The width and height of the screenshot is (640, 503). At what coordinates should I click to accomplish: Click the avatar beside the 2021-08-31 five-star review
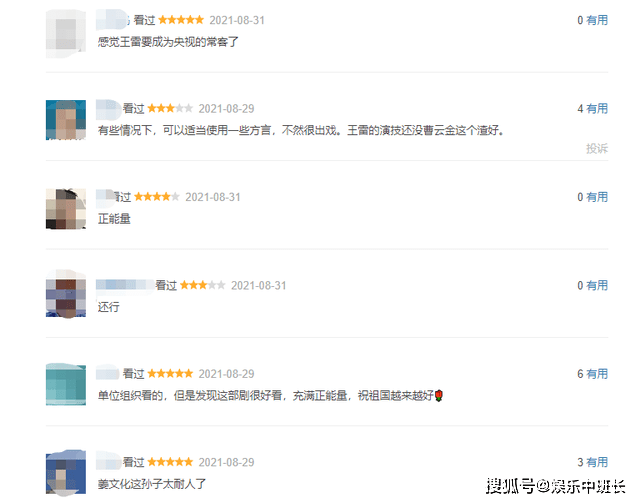pyautogui.click(x=66, y=34)
